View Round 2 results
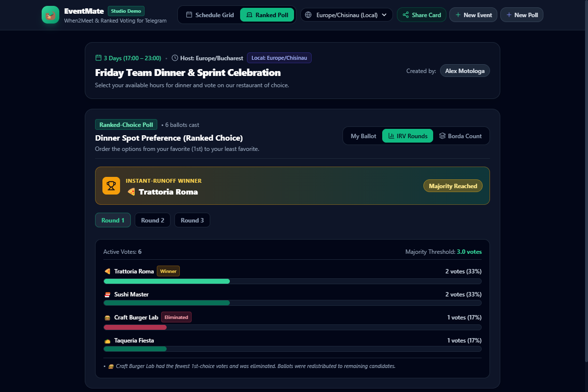 pos(152,220)
